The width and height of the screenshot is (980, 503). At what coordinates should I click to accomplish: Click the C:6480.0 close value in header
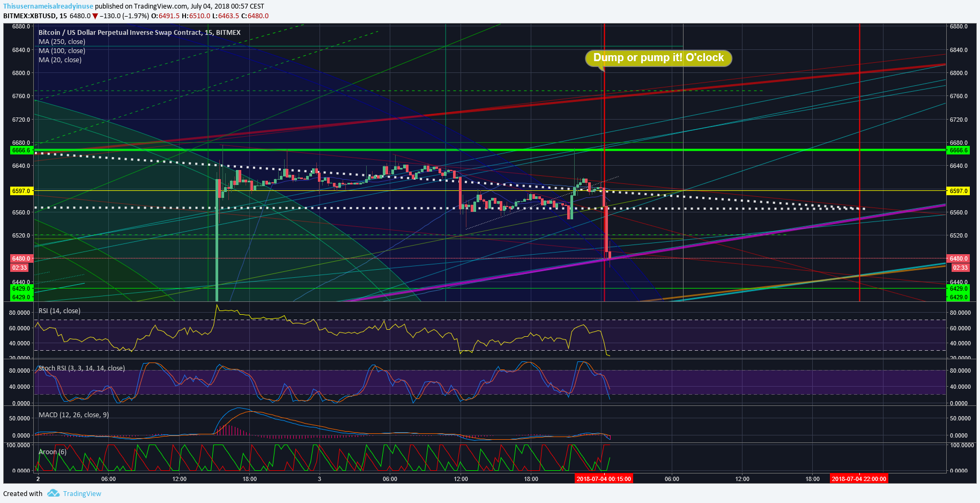coord(255,16)
